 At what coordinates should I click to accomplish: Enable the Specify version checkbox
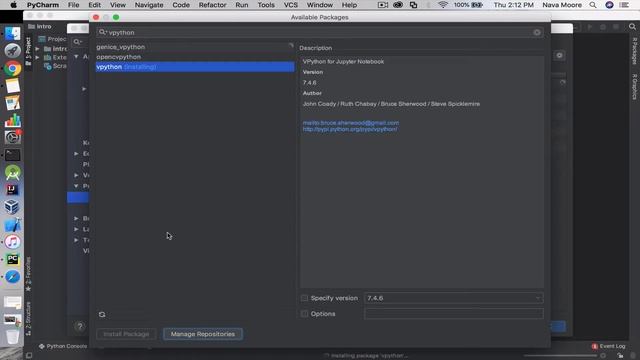(x=304, y=298)
